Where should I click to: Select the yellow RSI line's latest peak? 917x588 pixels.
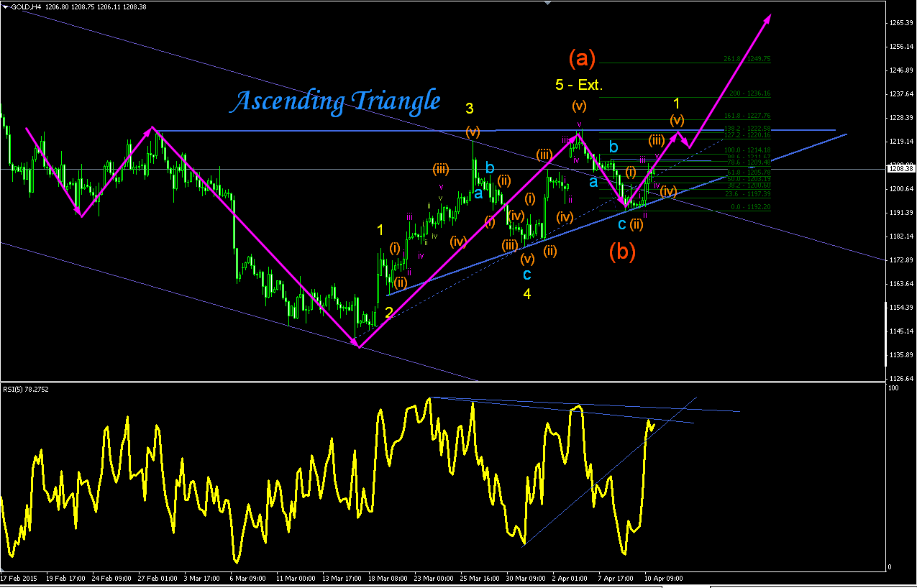tap(649, 421)
